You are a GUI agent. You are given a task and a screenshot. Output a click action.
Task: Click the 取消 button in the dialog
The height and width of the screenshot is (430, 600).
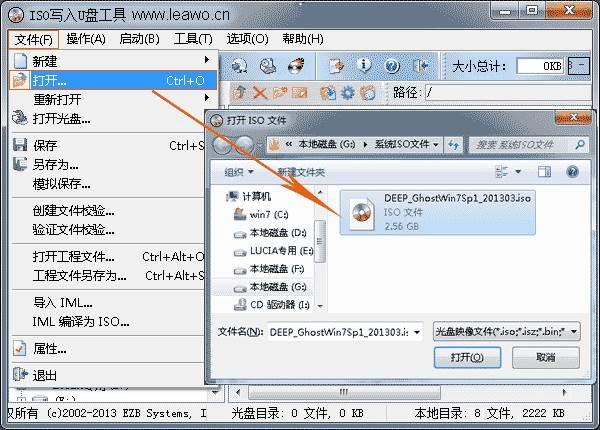[546, 357]
